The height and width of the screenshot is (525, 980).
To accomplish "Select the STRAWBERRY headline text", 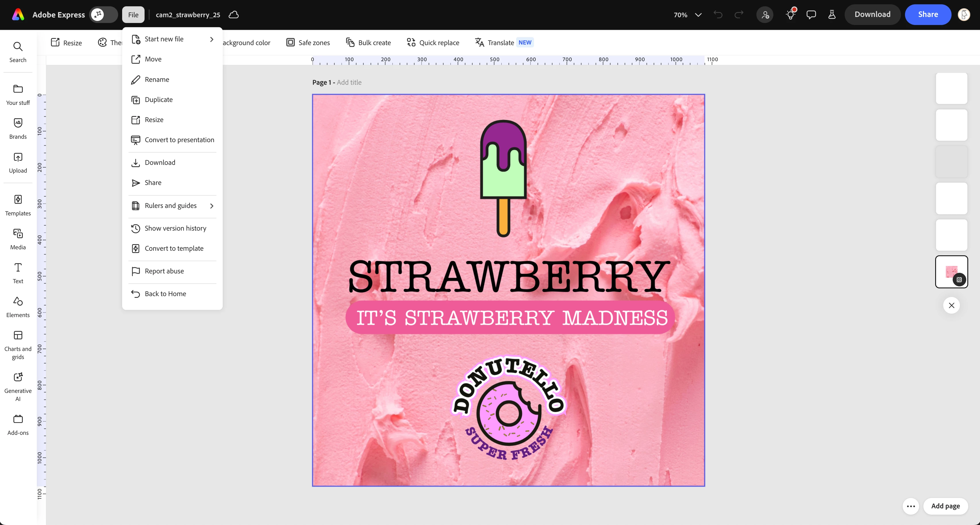I will click(510, 276).
